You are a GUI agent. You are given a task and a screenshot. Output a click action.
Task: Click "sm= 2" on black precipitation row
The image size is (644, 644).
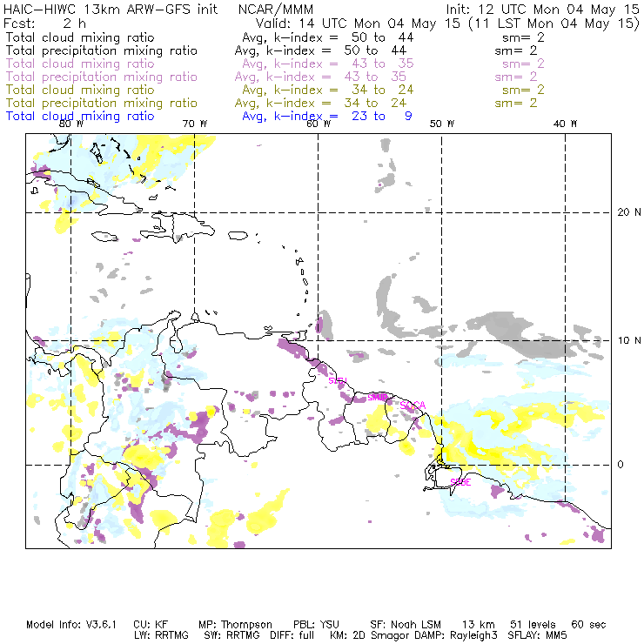516,51
